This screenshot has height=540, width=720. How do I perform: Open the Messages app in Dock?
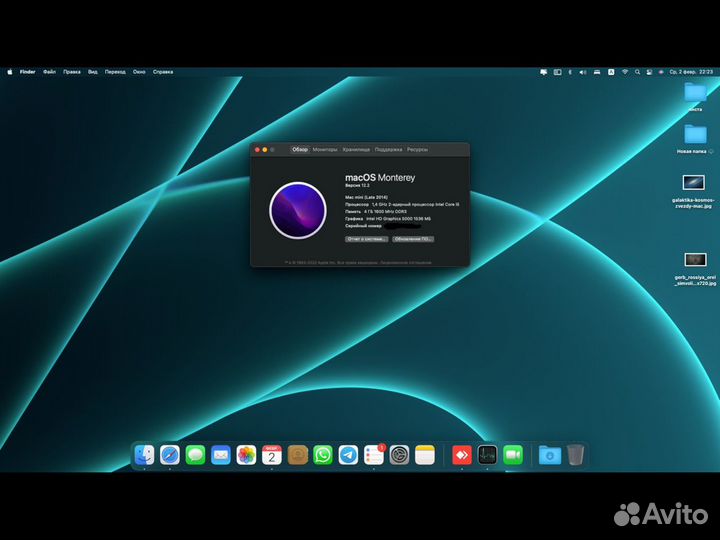[x=195, y=455]
